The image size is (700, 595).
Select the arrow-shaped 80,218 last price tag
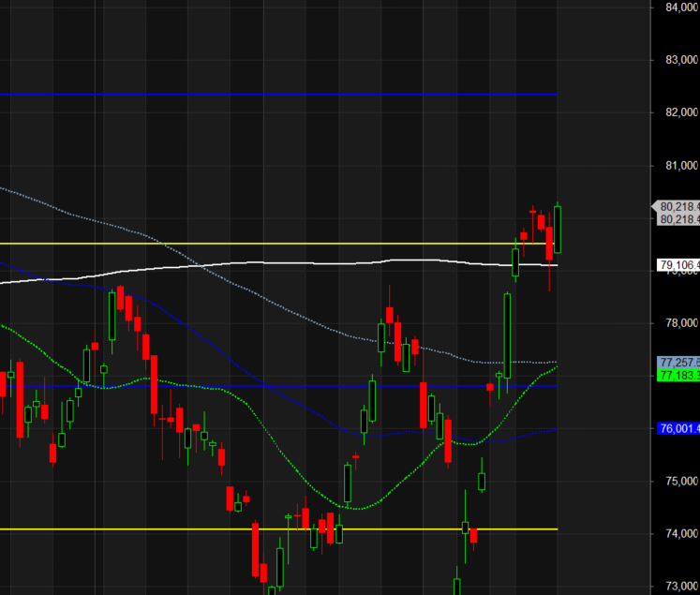(x=677, y=207)
